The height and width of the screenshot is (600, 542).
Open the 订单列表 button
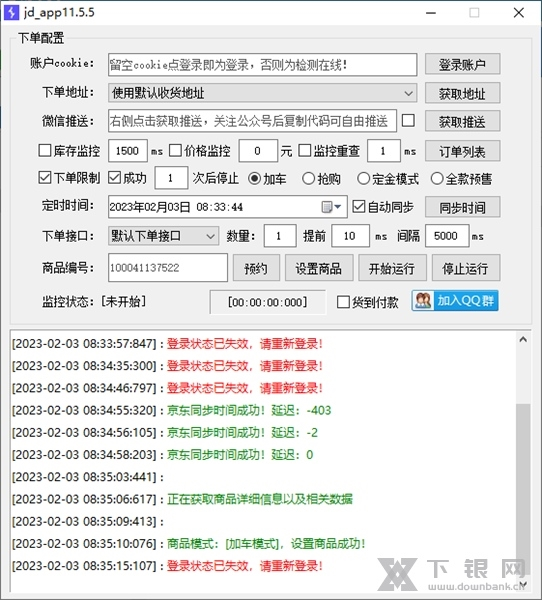tap(462, 152)
